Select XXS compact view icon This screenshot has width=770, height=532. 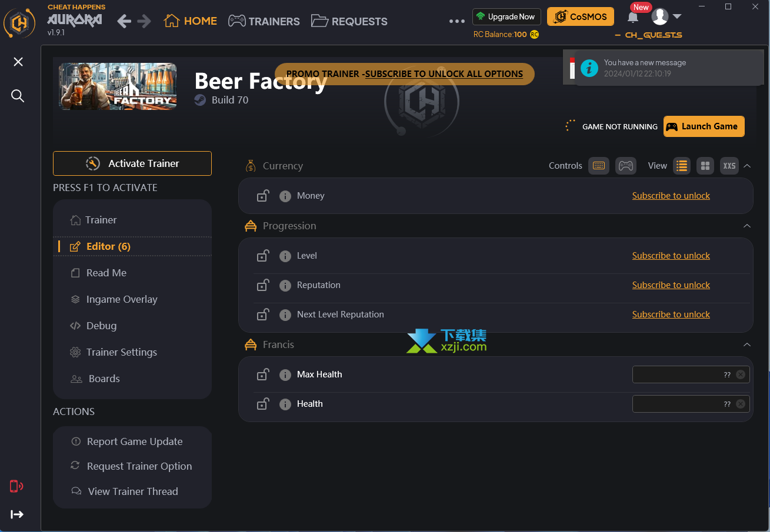click(x=729, y=166)
